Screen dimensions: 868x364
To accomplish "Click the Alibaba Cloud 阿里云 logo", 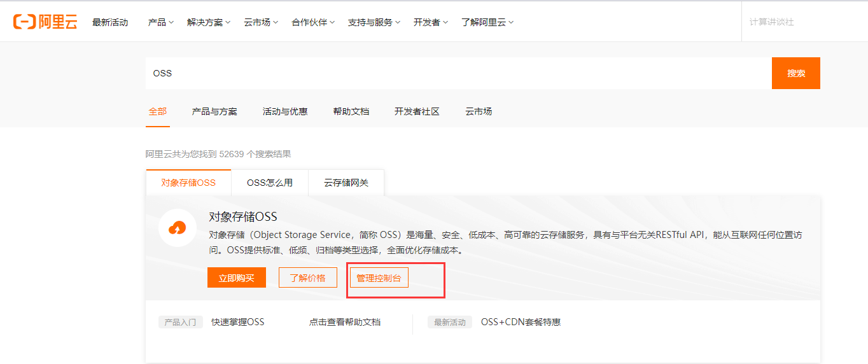I will click(x=45, y=22).
